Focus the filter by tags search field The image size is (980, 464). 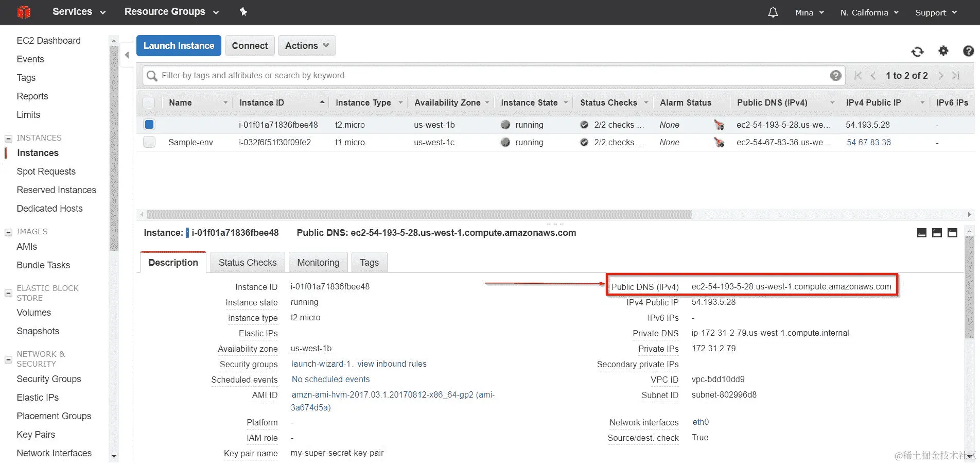tap(494, 76)
